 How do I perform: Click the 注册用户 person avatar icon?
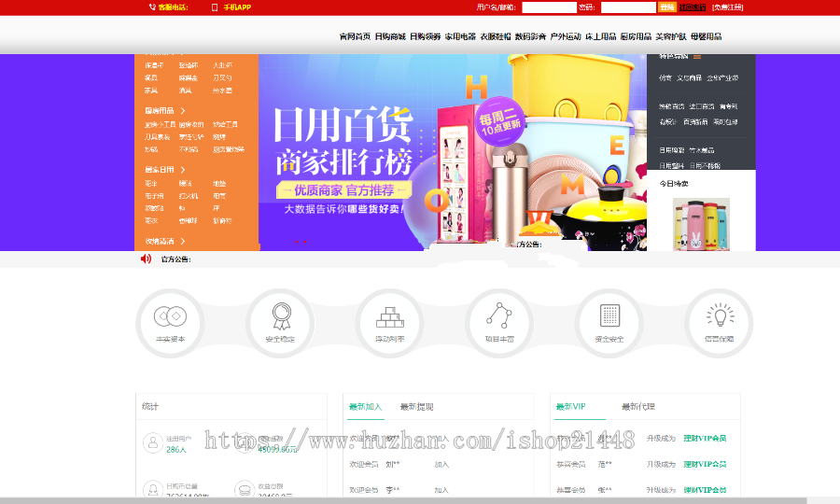pos(153,443)
